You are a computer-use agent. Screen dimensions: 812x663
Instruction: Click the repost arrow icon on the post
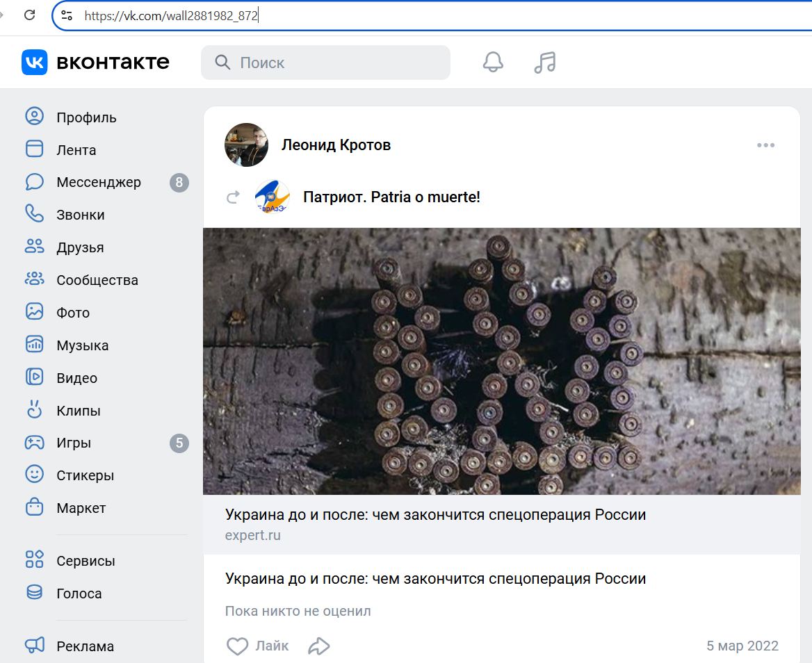[x=234, y=197]
